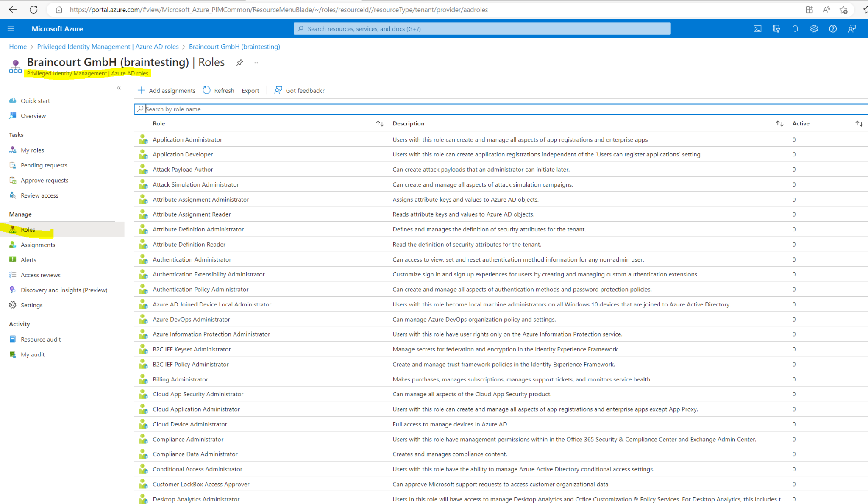Image resolution: width=868 pixels, height=504 pixels.
Task: Collapse the left navigation pane
Action: [119, 88]
